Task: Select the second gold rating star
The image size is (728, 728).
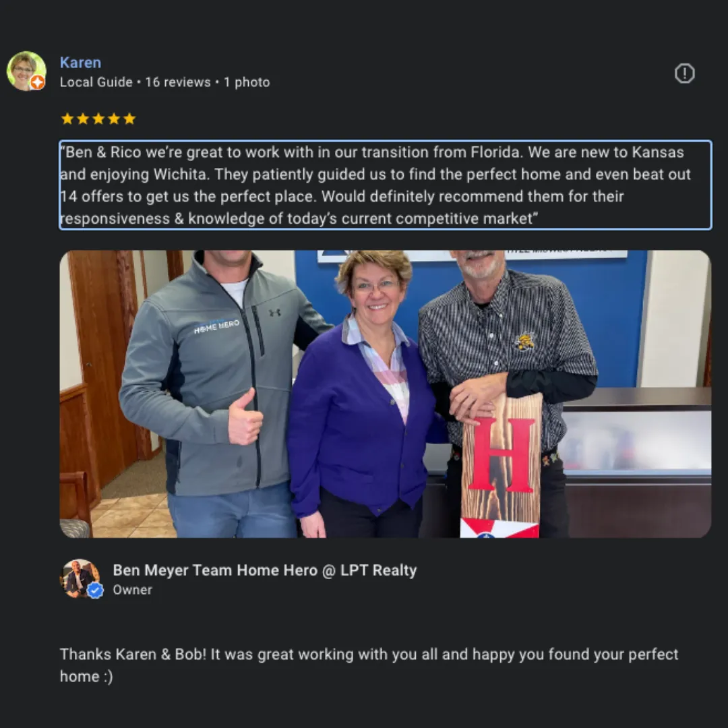Action: pyautogui.click(x=83, y=119)
